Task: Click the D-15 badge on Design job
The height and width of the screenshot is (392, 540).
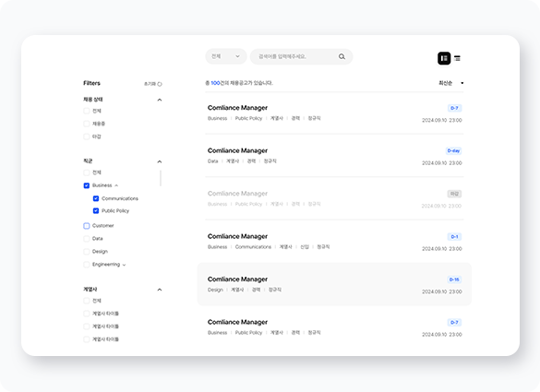Action: click(x=454, y=279)
